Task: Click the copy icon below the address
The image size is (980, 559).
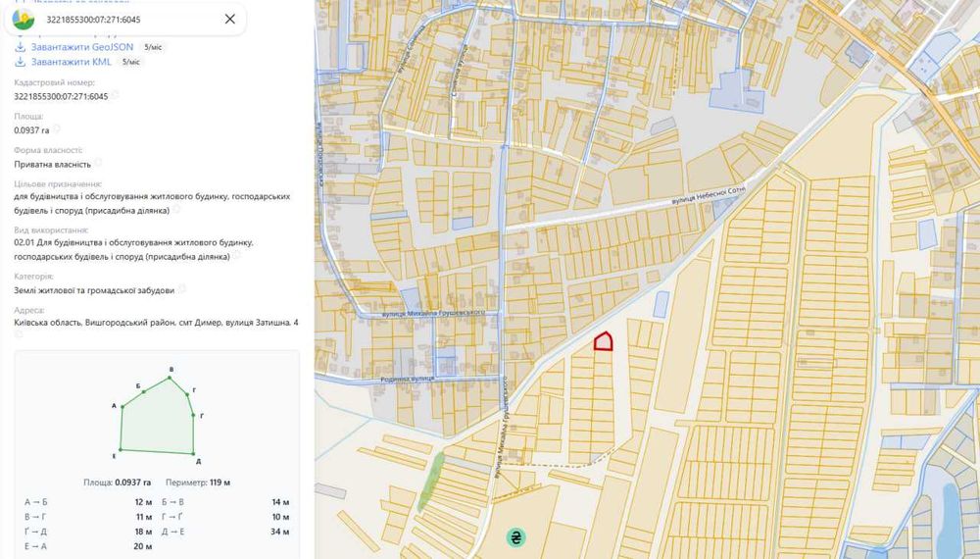Action: click(18, 335)
